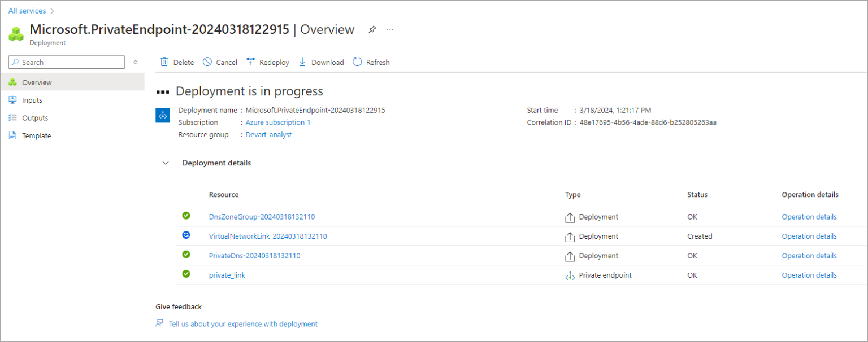Refresh the deployment status
Viewport: 868px width, 342px height.
356,62
